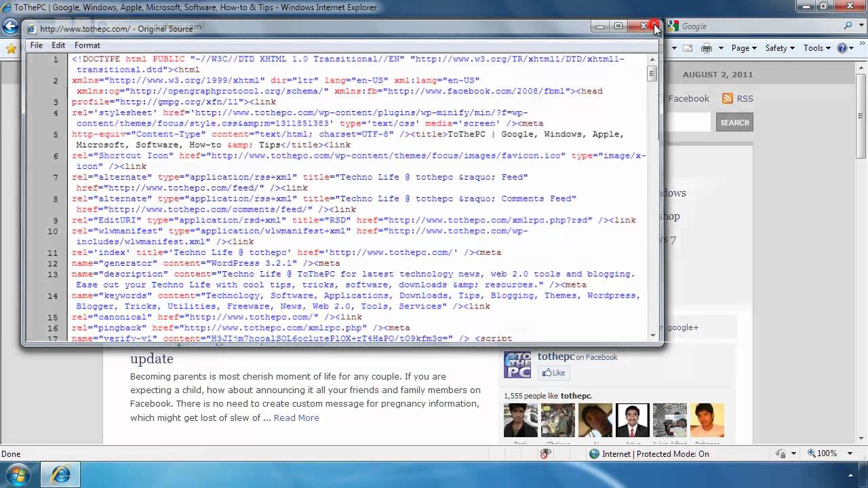The image size is (868, 488).
Task: Open the Help question mark icon
Action: click(842, 48)
